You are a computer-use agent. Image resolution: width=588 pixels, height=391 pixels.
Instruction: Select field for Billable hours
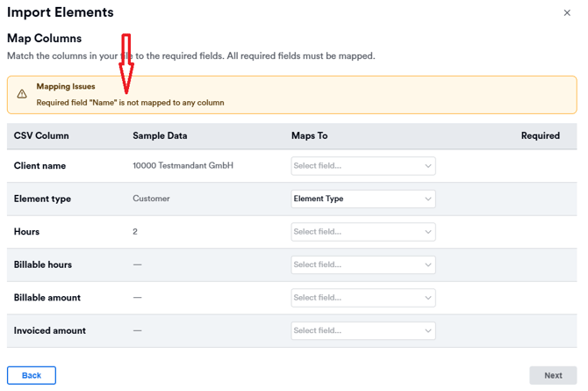click(362, 264)
